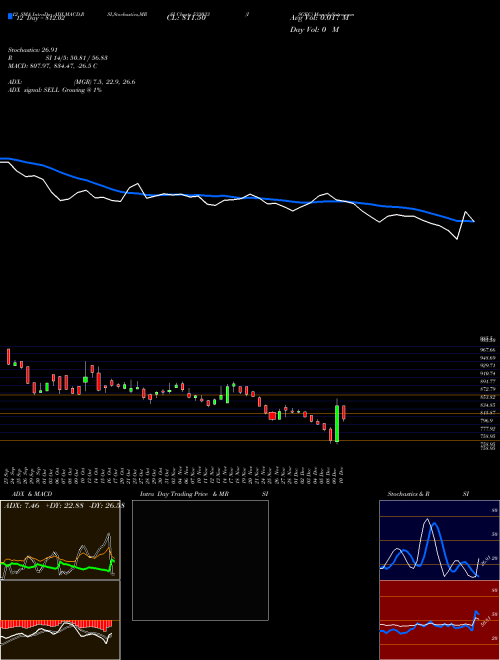500x660 pixels.
Task: Click the 948.69 price axis label
Action: click(489, 358)
